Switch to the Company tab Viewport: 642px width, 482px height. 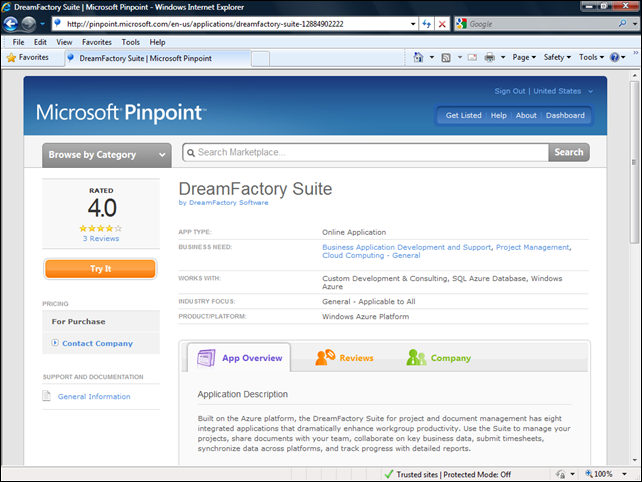click(439, 358)
